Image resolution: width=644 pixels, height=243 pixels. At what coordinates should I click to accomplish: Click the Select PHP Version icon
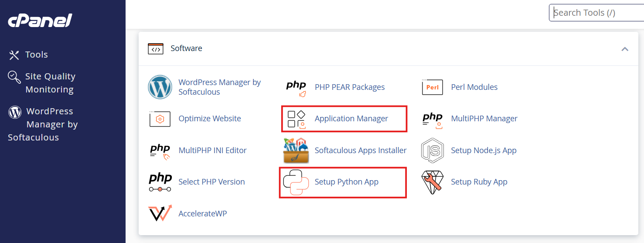(x=160, y=182)
